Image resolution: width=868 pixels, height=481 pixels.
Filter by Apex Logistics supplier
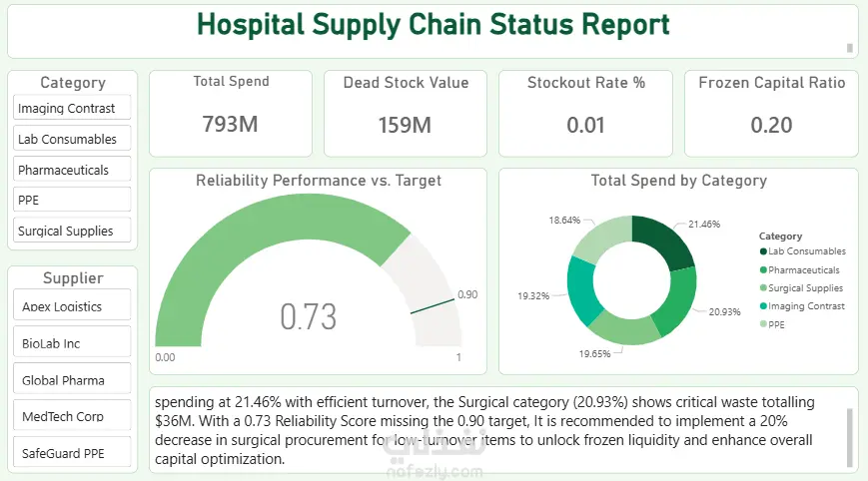(x=72, y=306)
